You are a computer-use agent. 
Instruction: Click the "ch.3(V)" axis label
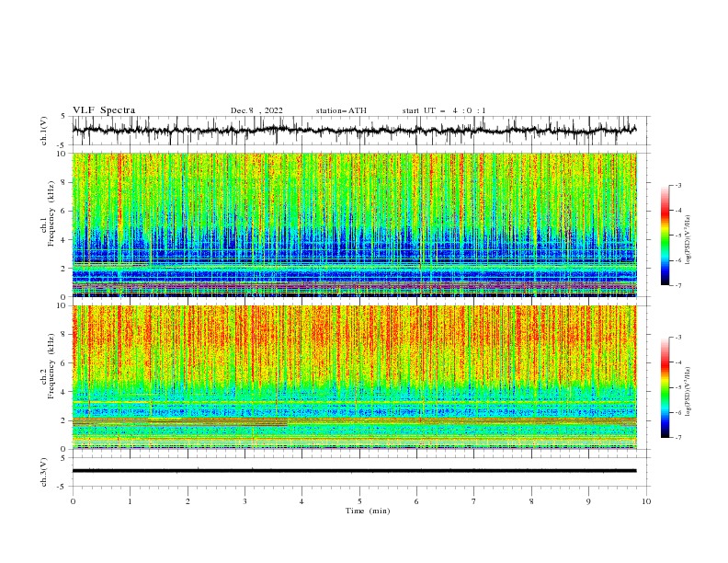tap(44, 472)
